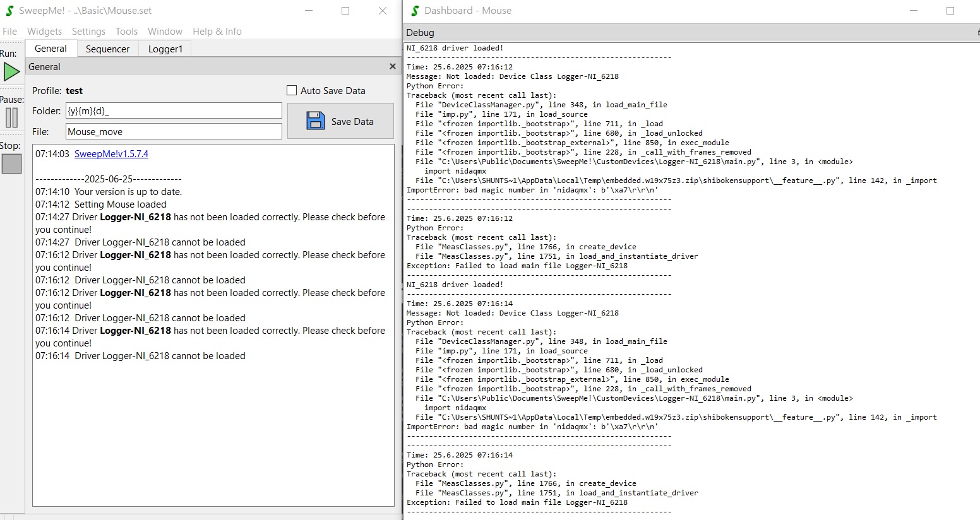The image size is (980, 520).
Task: Enable the Auto Save Data checkbox
Action: pyautogui.click(x=292, y=90)
